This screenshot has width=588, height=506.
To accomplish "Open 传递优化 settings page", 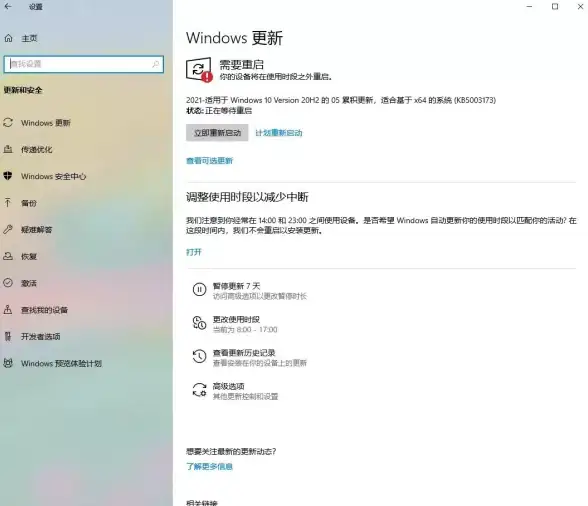I will (x=36, y=150).
